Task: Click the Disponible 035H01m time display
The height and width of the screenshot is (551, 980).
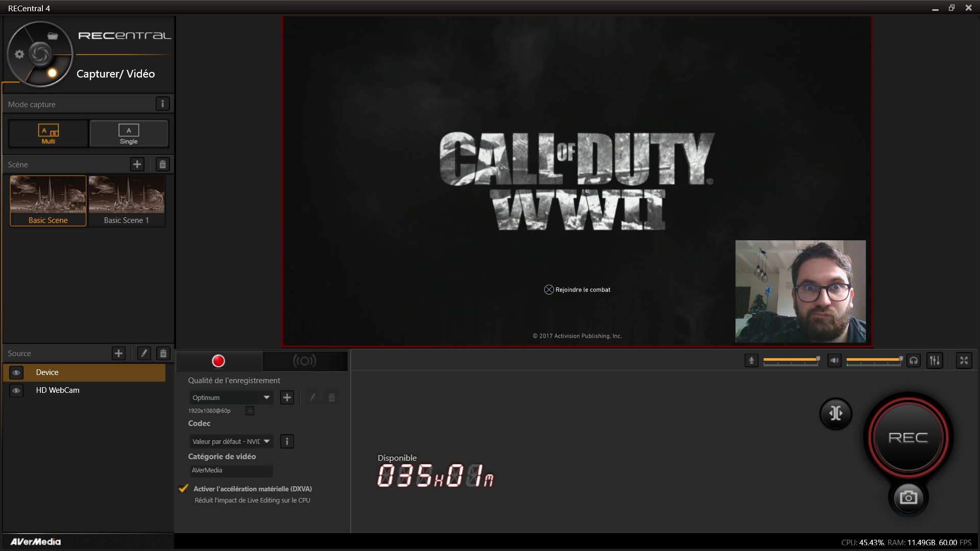Action: 435,475
